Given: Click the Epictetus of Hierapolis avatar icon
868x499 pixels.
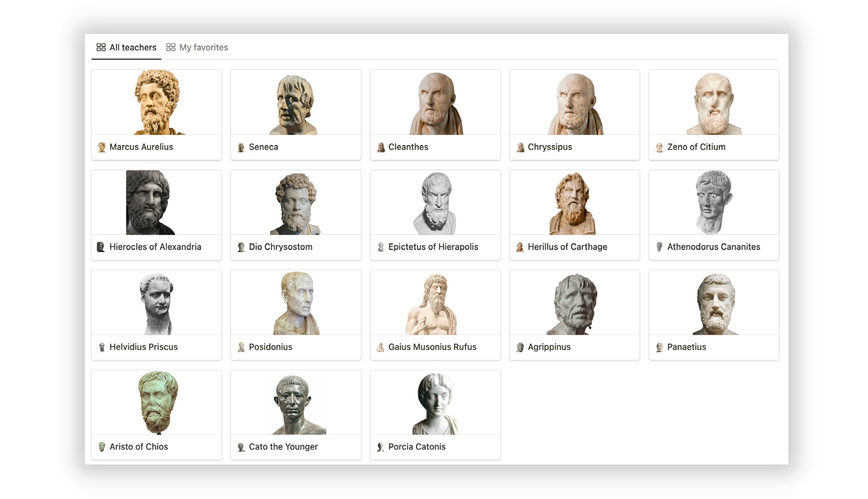Looking at the screenshot, I should 380,247.
